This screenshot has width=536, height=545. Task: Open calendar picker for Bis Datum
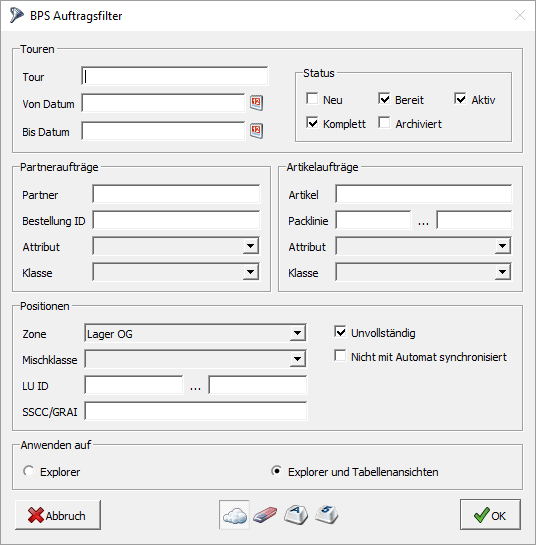coord(257,131)
